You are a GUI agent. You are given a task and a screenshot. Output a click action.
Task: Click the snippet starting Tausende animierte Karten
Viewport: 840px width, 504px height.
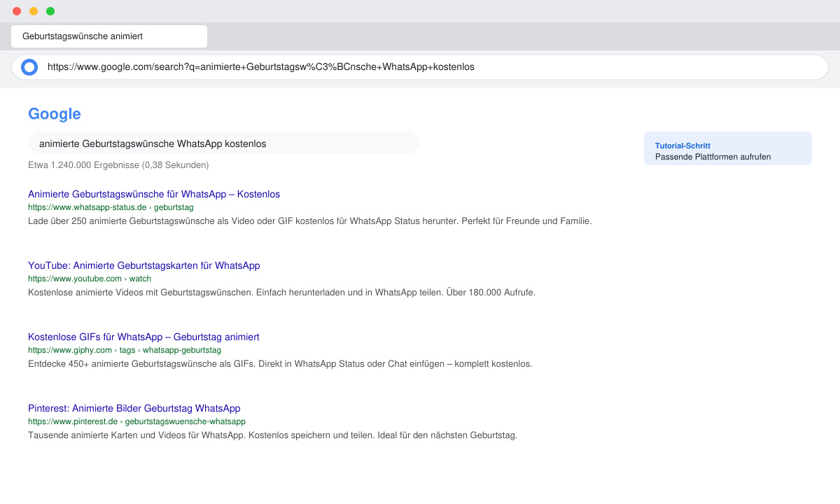[x=272, y=435]
